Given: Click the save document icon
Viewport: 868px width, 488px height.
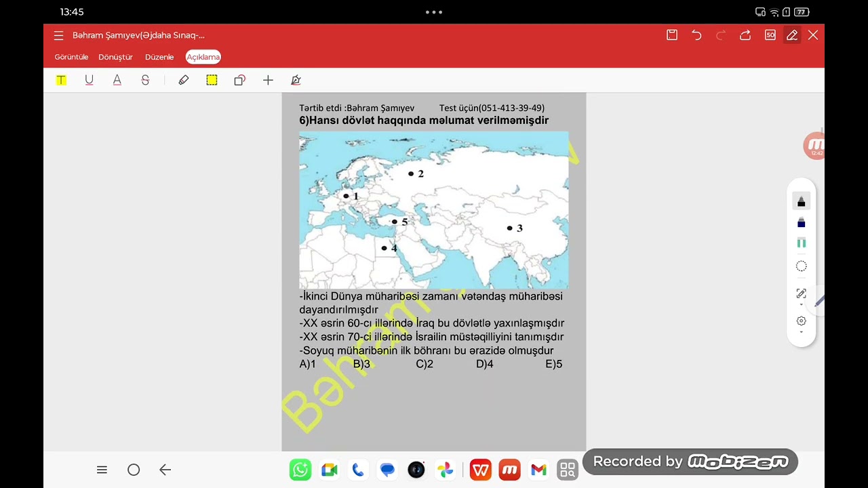Looking at the screenshot, I should pyautogui.click(x=672, y=35).
